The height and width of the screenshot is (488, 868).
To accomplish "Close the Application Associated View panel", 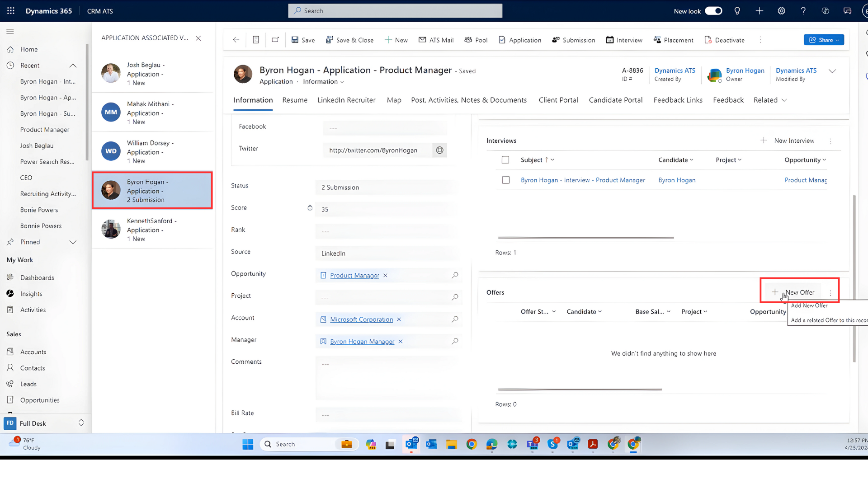I will [198, 38].
